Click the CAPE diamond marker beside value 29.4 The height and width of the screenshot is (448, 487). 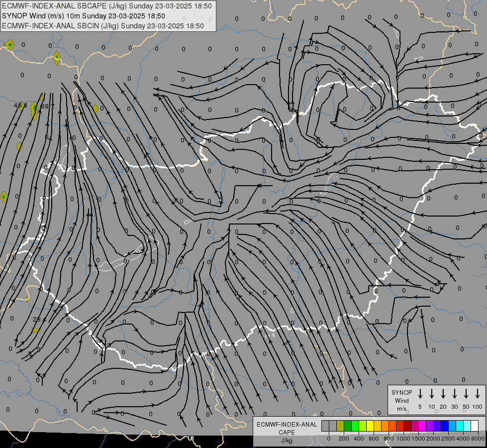pos(36,330)
